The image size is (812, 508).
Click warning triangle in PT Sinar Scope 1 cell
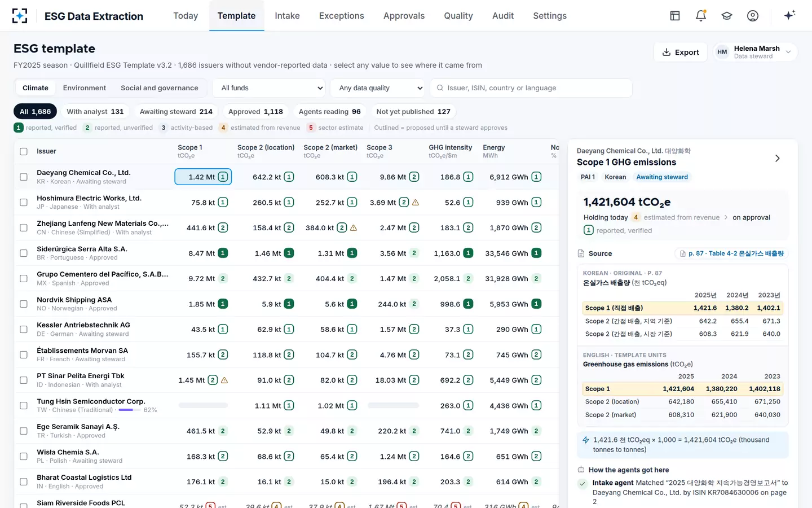click(x=224, y=380)
